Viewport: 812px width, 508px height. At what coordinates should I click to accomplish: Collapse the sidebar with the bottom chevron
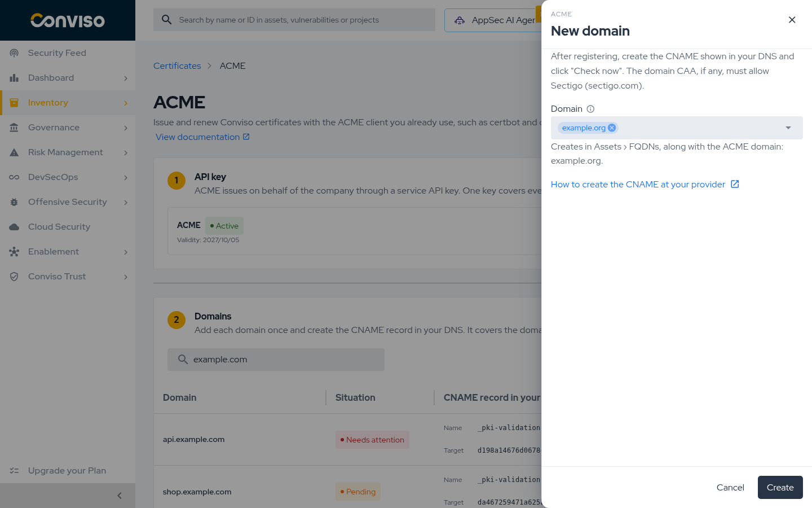click(x=120, y=496)
